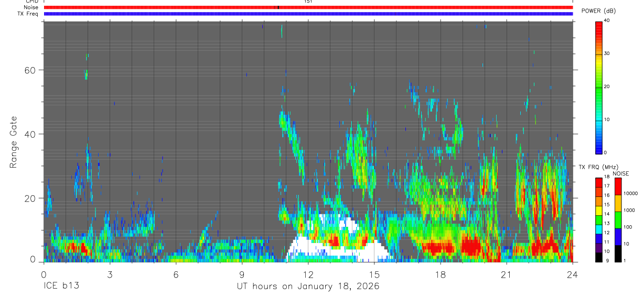
Task: Click the 6 hour tick label on UT axis
Action: (x=176, y=274)
